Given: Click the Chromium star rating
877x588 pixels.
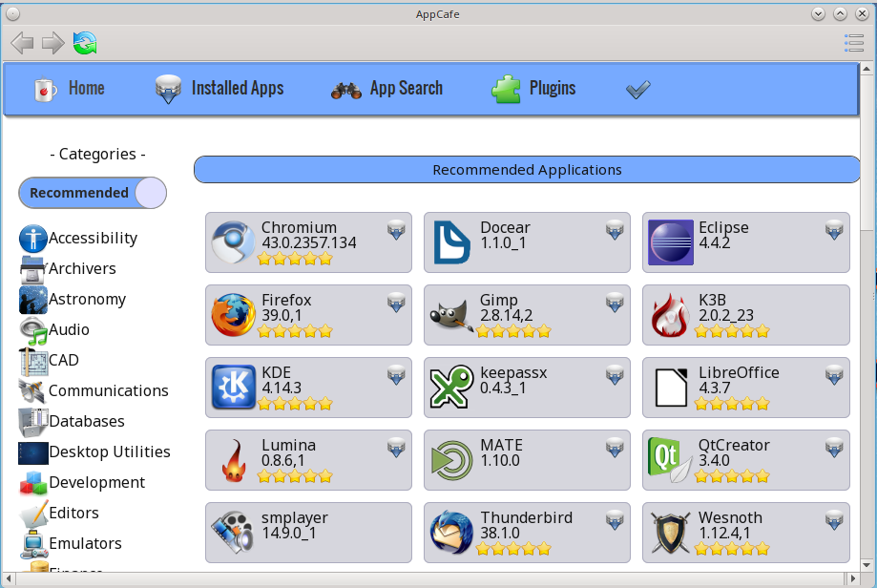Looking at the screenshot, I should 295,259.
